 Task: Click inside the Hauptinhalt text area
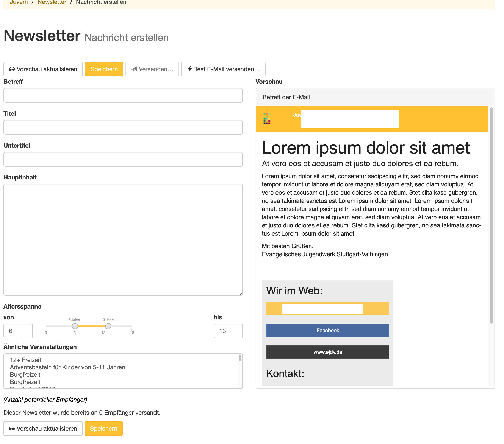[123, 239]
